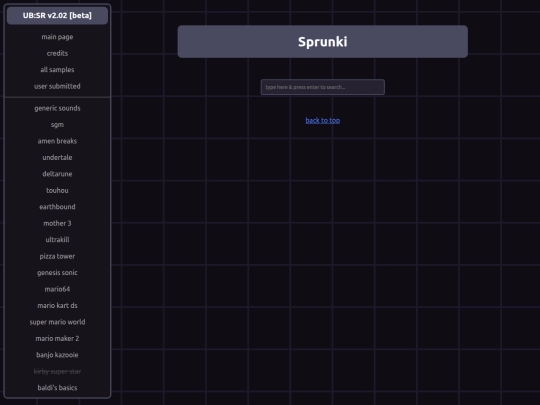Viewport: 540px width, 405px height.
Task: Click the Sprunki title banner
Action: (323, 42)
